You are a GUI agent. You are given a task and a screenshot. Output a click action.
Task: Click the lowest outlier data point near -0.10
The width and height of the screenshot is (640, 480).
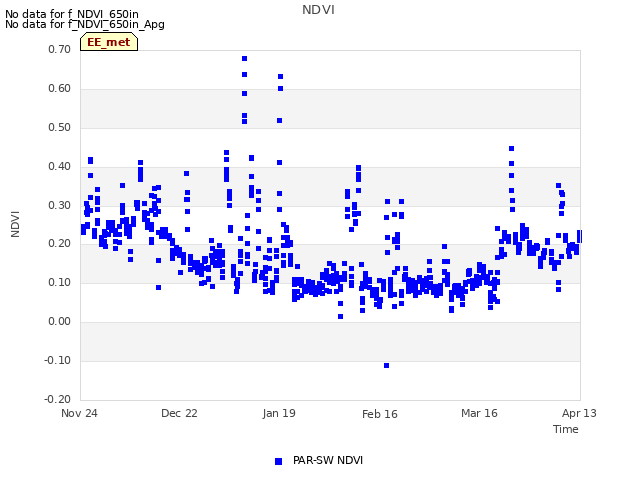tap(387, 365)
